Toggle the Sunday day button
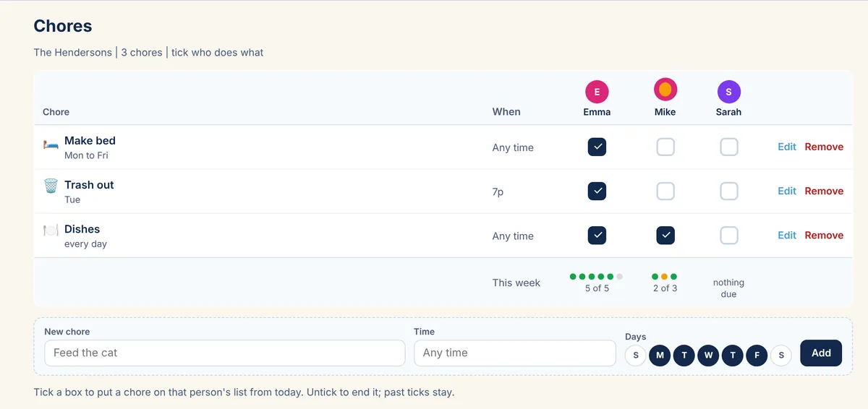This screenshot has height=409, width=868. click(636, 355)
